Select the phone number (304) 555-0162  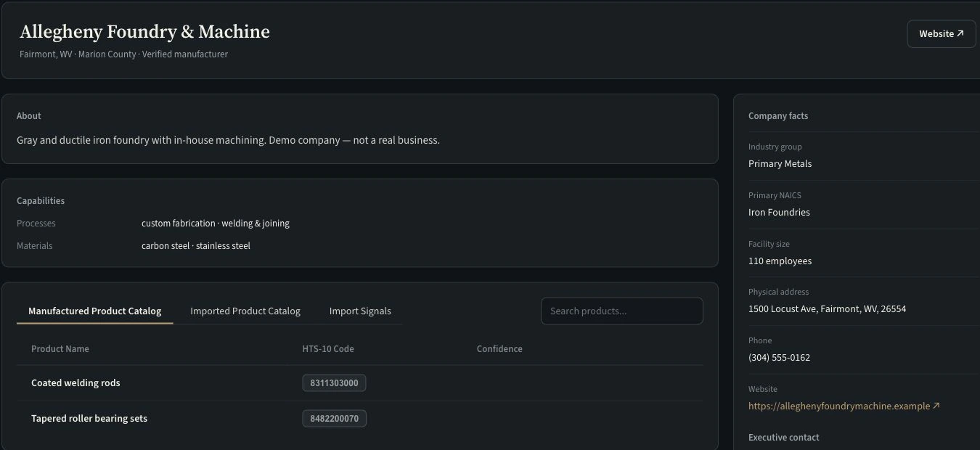(x=779, y=357)
